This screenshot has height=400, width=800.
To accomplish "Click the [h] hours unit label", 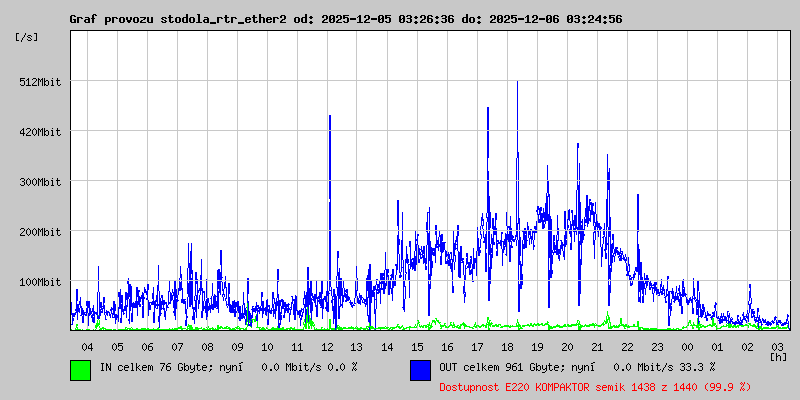I will click(778, 356).
